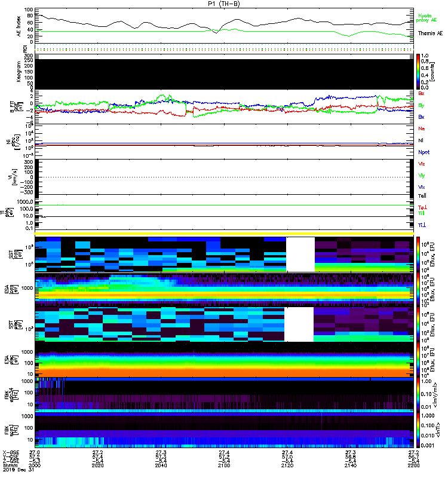The width and height of the screenshot is (448, 478).
Task: Click the black "Ni" legend label
Action: pos(421,140)
